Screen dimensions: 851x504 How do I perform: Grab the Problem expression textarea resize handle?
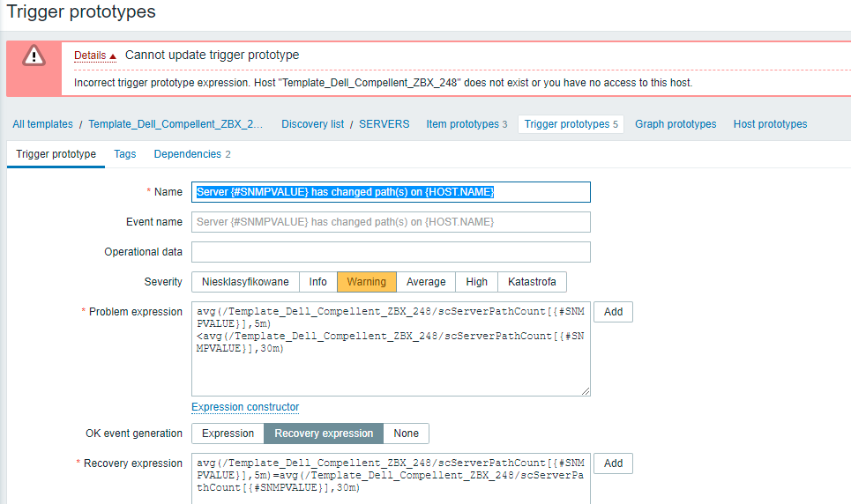tap(585, 391)
